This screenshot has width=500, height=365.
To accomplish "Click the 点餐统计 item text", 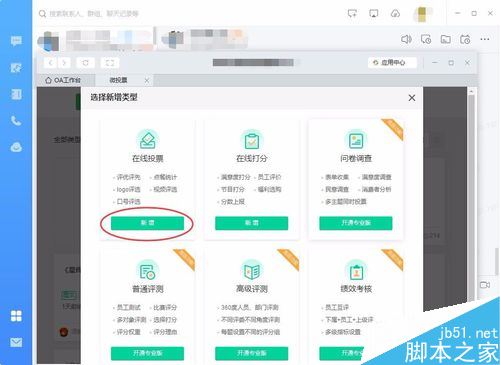I will tap(165, 177).
